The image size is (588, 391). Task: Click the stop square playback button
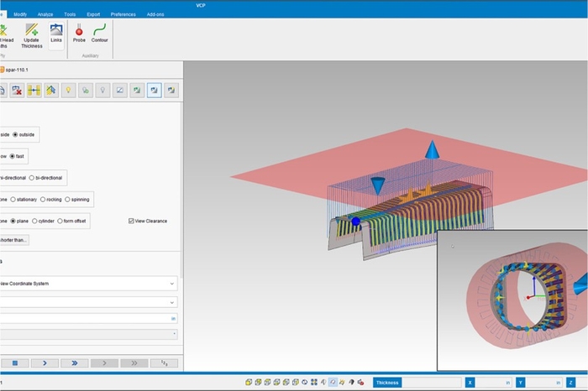14,362
